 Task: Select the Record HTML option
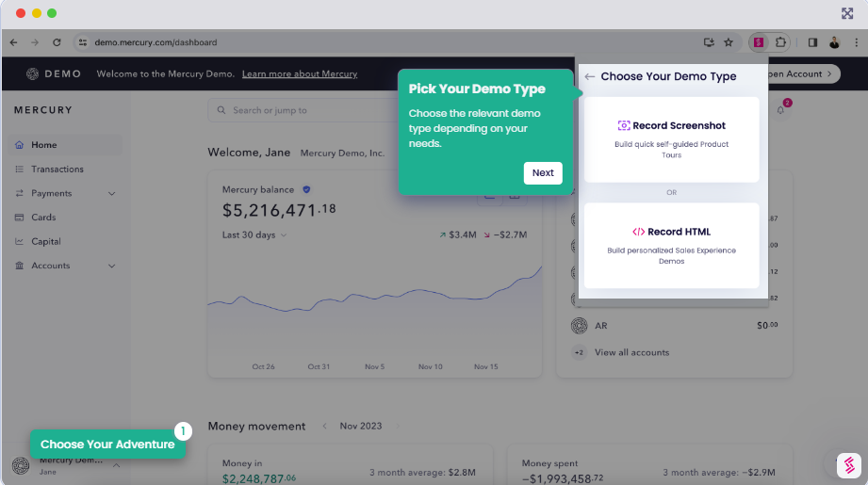(671, 246)
